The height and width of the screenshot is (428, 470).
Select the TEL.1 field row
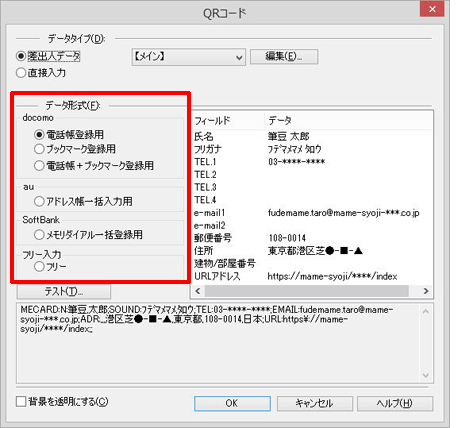(312, 162)
